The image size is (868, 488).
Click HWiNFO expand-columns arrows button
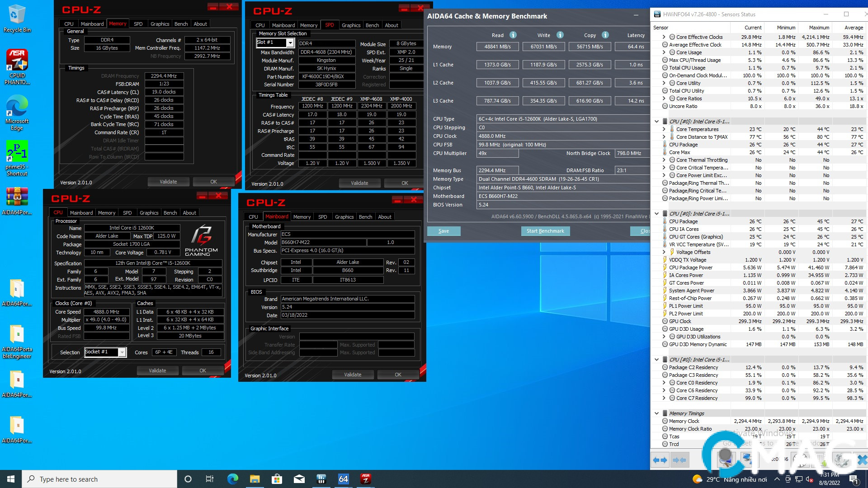[660, 460]
